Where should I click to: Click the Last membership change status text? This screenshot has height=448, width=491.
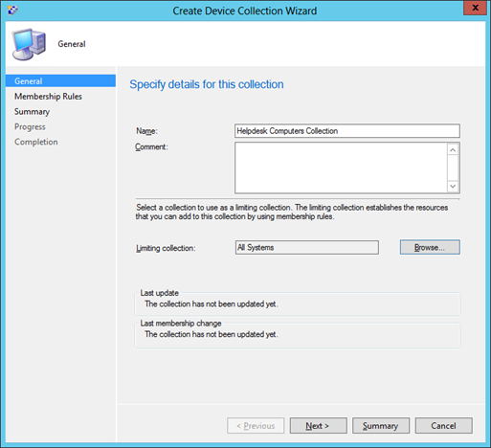point(212,334)
